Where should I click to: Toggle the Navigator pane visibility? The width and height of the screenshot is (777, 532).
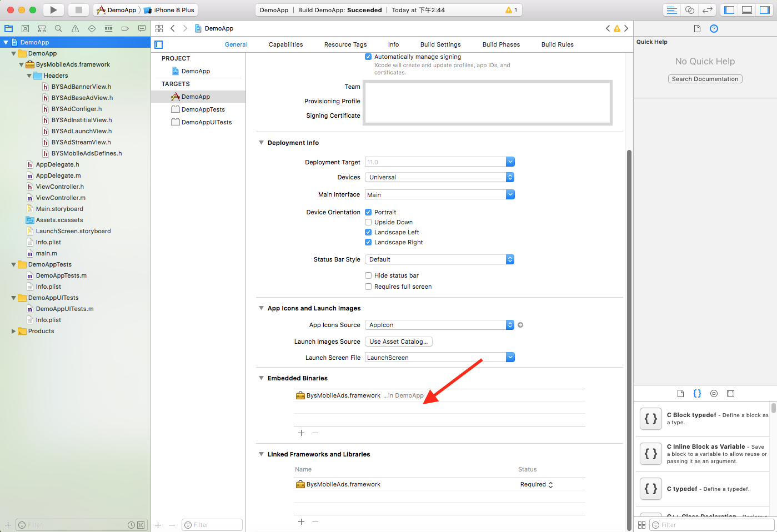pyautogui.click(x=729, y=10)
